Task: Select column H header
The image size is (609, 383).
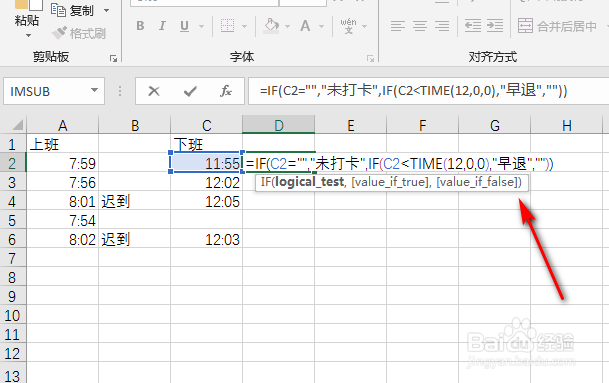Action: point(567,125)
